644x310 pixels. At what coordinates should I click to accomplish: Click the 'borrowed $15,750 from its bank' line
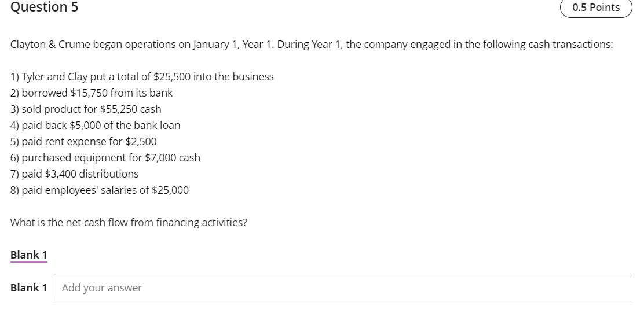click(92, 93)
